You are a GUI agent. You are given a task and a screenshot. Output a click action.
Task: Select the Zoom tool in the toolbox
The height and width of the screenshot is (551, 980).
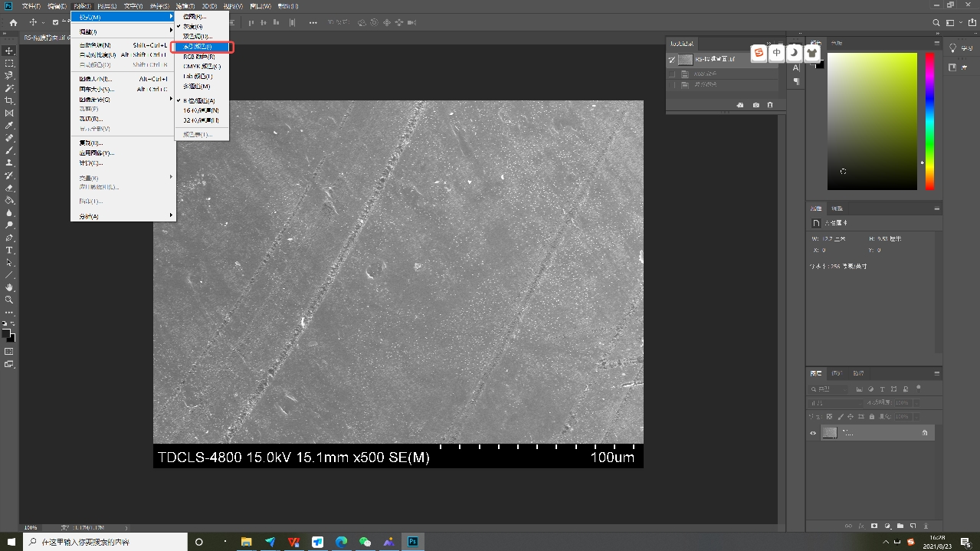(9, 300)
